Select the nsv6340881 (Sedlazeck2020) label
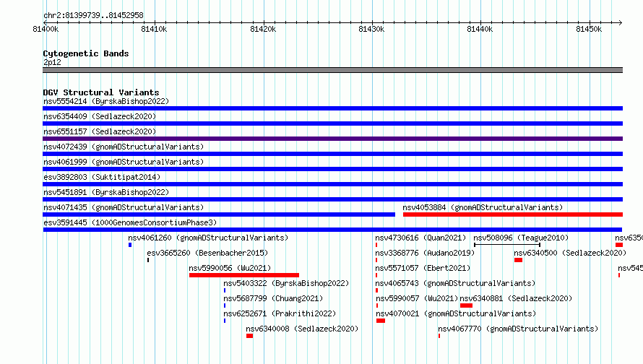Screen dimensions: 643x364 [516, 298]
